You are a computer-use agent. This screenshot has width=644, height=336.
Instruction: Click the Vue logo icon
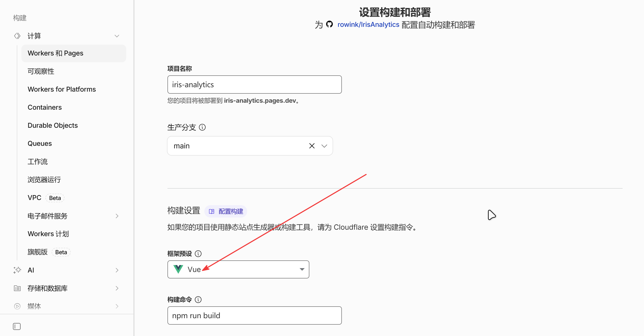pyautogui.click(x=178, y=269)
